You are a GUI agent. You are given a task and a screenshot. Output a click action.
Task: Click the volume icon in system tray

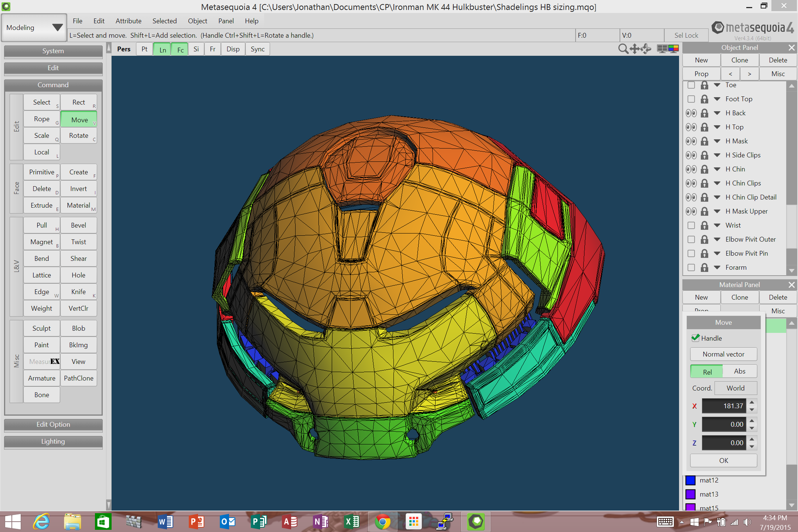(x=747, y=522)
